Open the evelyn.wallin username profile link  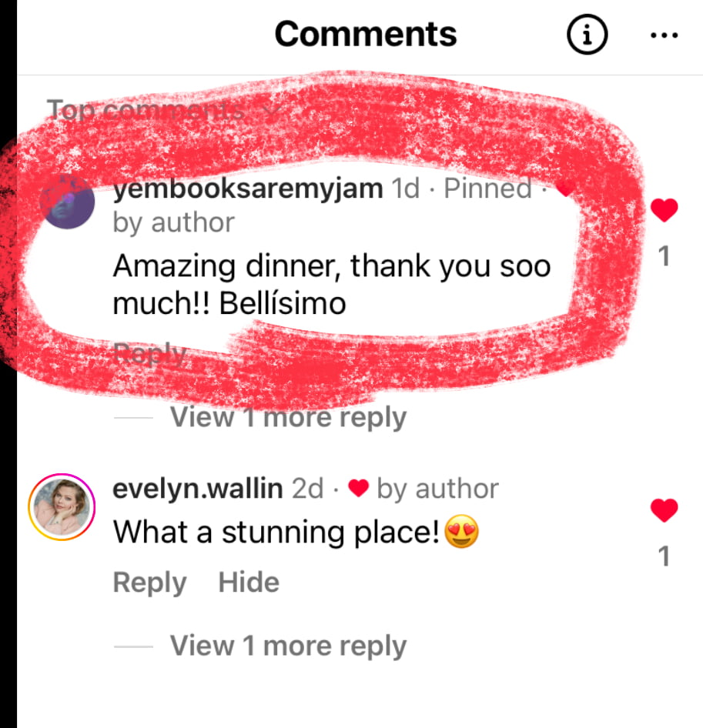point(198,489)
